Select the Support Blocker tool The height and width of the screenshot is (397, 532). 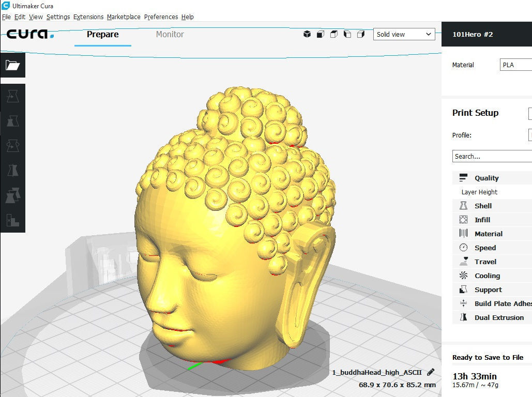tap(12, 220)
